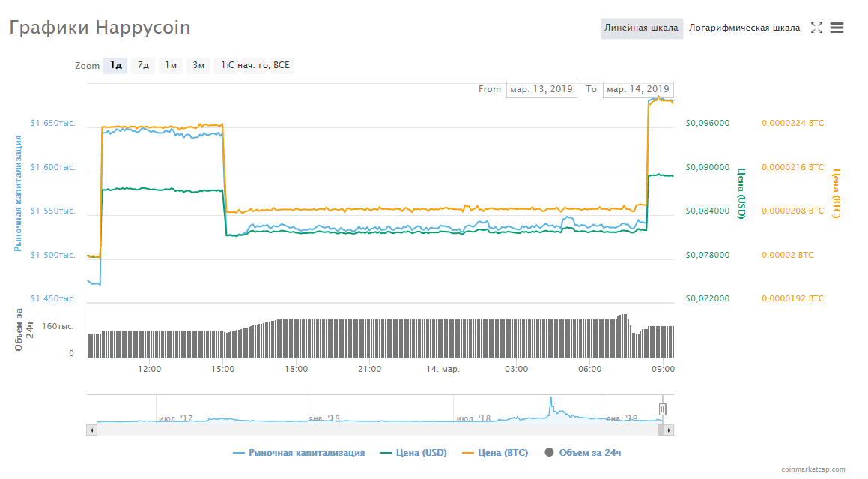868x479 pixels.
Task: Click the 09:00 time axis label
Action: pos(663,370)
